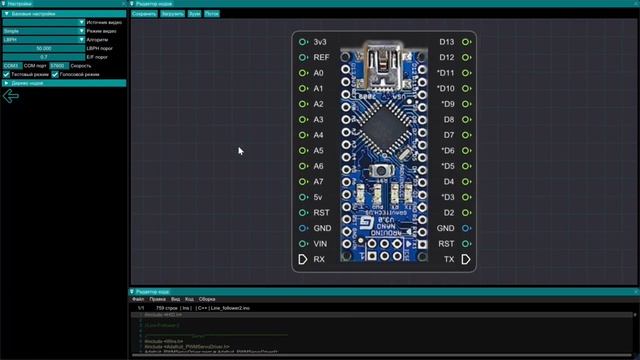Adjust the E/F порог slider
This screenshot has width=640, height=360.
pos(44,57)
